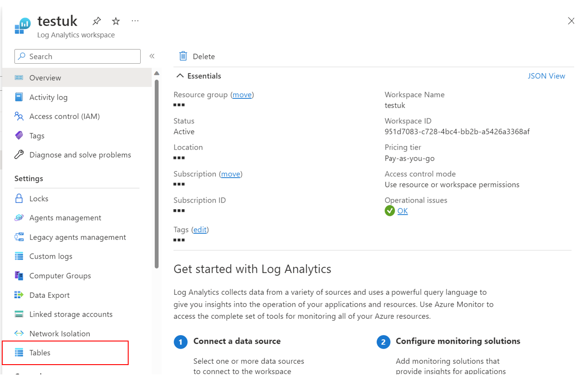Click the Computer Groups icon
This screenshot has height=390, width=588.
click(x=19, y=276)
